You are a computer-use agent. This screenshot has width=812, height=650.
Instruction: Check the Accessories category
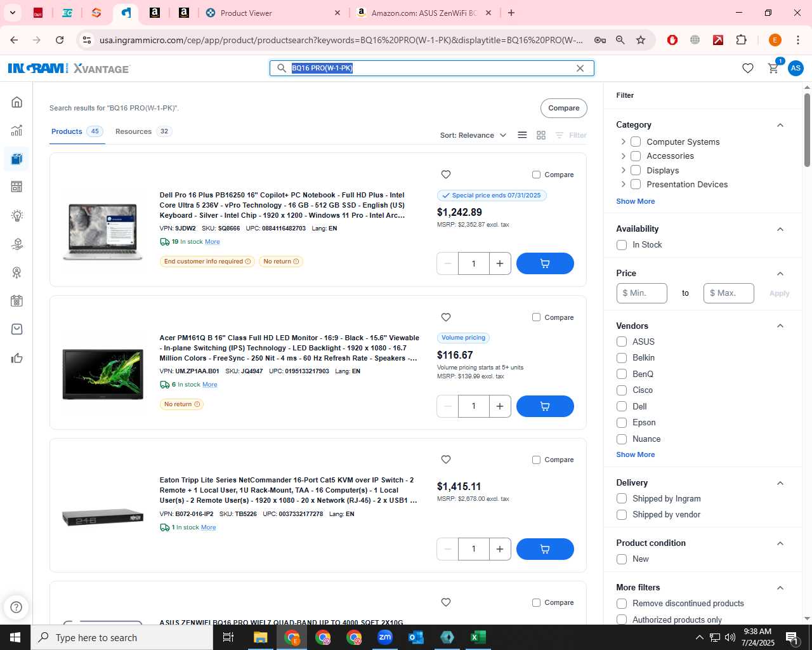[x=636, y=156]
